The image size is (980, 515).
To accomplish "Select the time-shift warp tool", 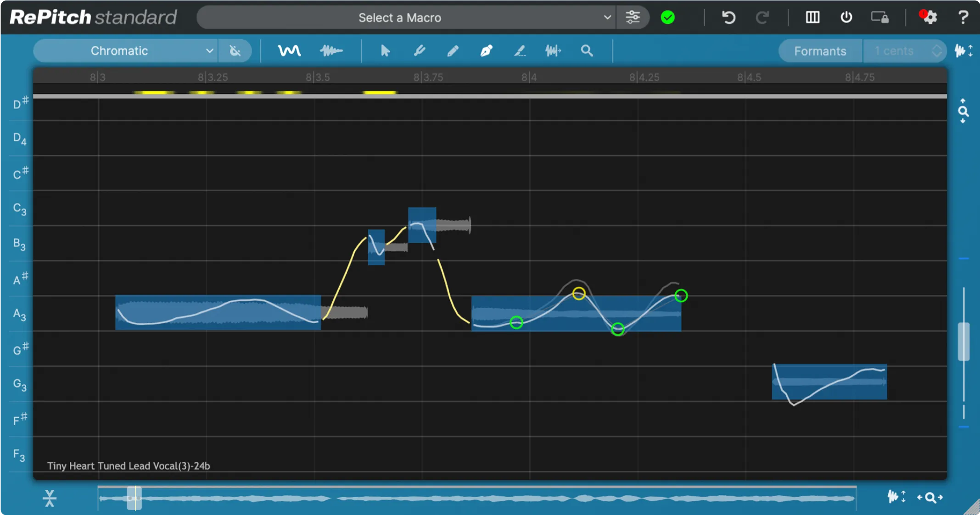I will tap(553, 50).
